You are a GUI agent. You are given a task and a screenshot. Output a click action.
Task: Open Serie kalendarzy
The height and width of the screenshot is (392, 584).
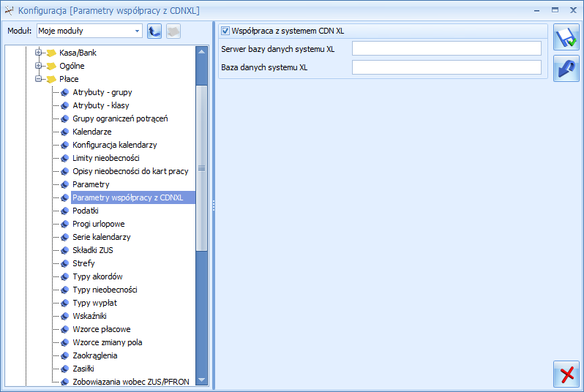101,237
